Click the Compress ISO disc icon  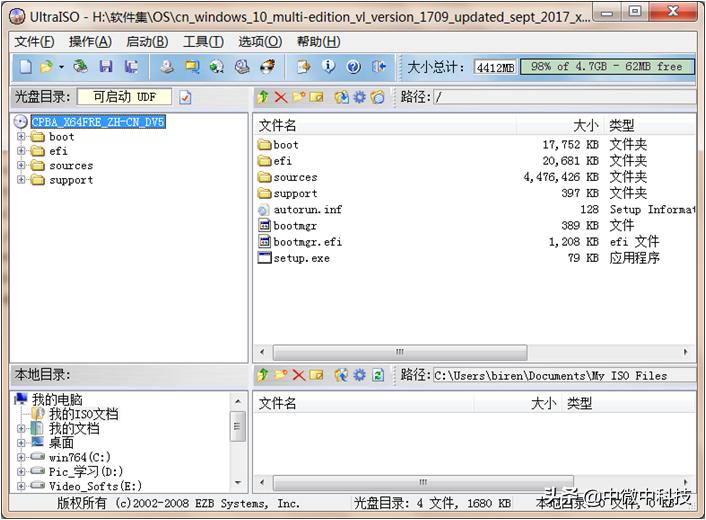click(x=217, y=67)
